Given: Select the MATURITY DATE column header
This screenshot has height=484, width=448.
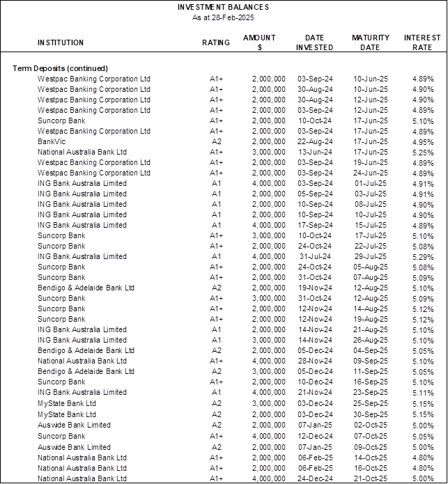Looking at the screenshot, I should click(x=371, y=42).
